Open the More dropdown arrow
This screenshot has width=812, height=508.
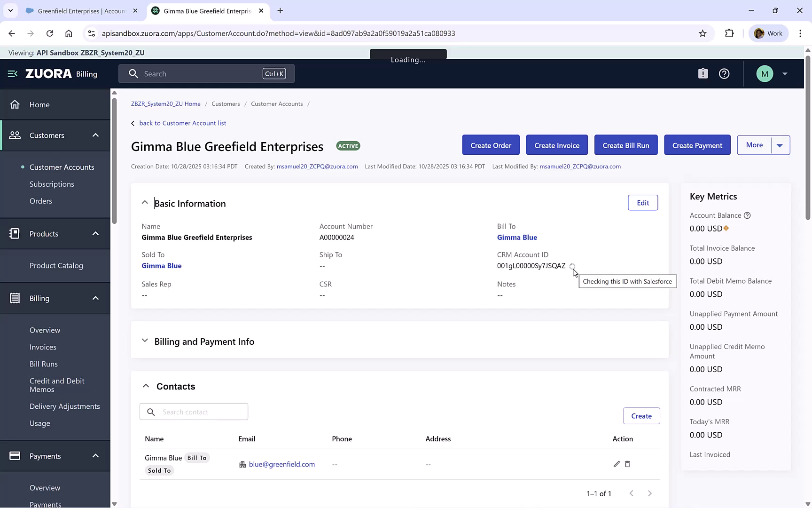[x=780, y=145]
